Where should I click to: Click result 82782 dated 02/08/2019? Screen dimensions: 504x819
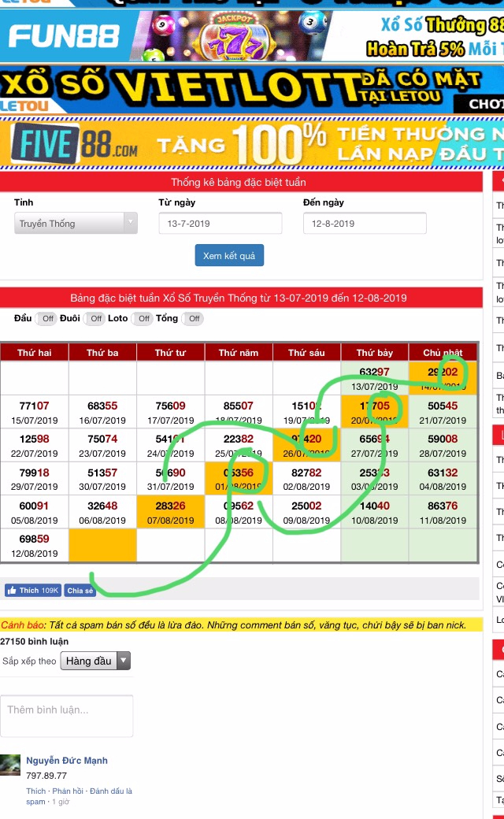(306, 472)
